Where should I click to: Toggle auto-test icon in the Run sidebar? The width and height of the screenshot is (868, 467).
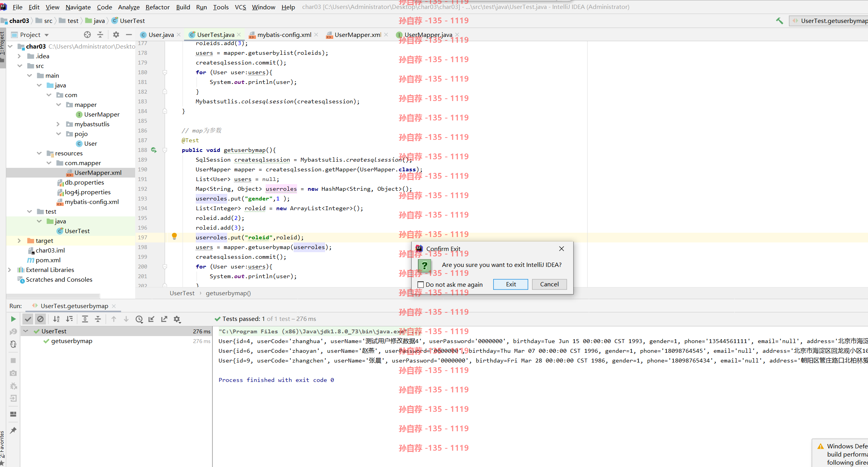(13, 344)
